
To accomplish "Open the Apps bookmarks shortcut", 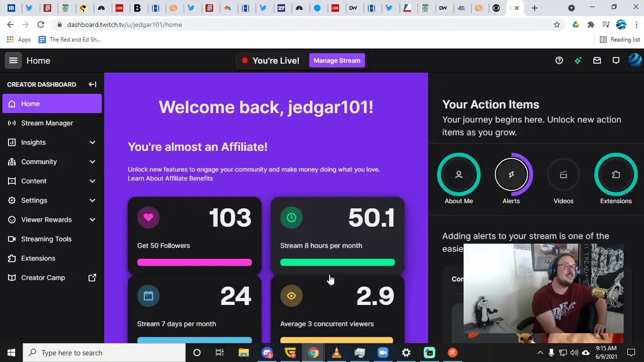I will pyautogui.click(x=19, y=40).
